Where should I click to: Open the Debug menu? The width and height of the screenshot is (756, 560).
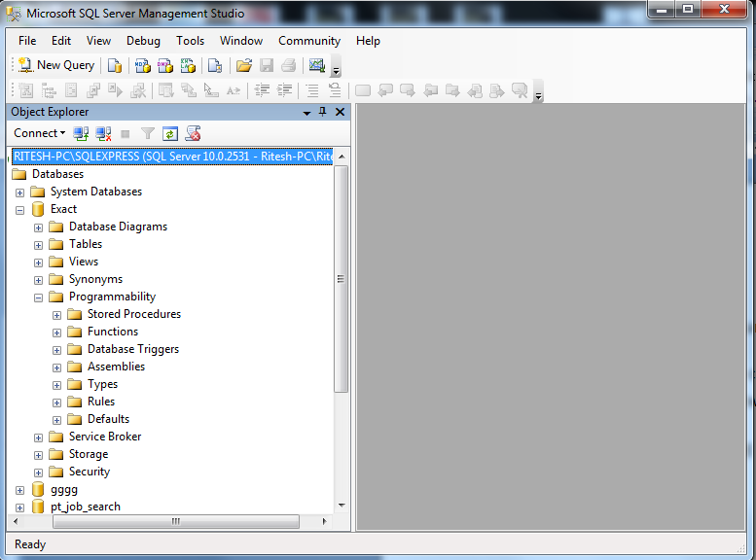143,41
